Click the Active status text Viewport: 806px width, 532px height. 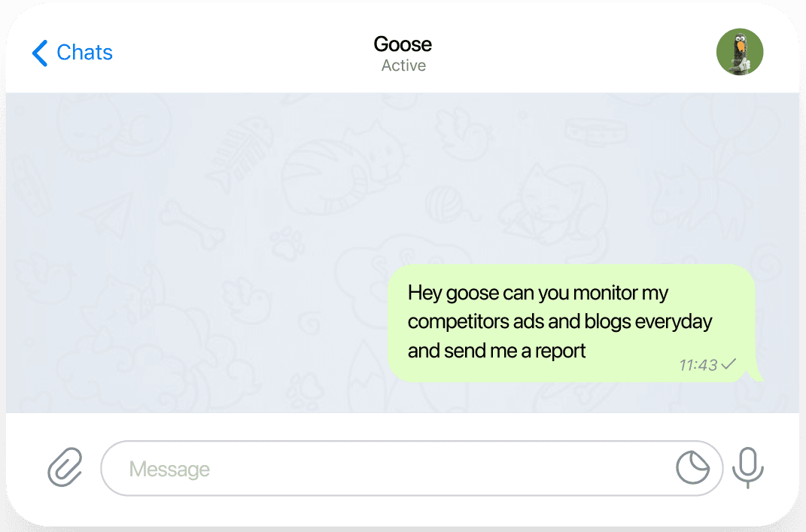[x=403, y=66]
